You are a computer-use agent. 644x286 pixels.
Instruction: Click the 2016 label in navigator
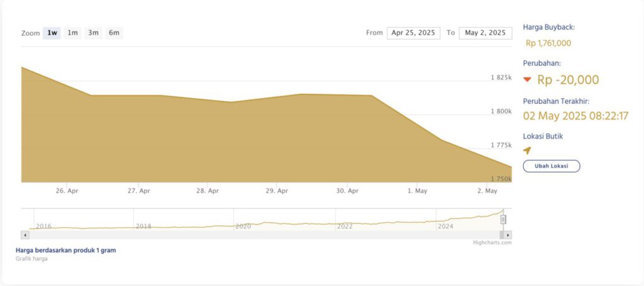[x=43, y=226]
